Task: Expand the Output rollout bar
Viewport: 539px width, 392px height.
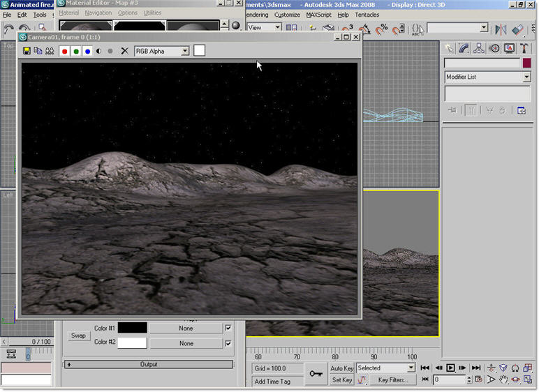Action: [x=148, y=364]
